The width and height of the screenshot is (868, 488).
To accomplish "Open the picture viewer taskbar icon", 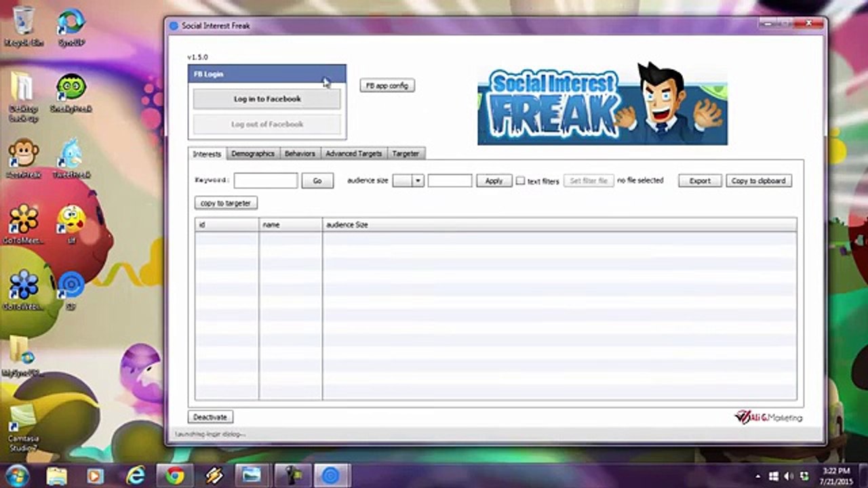I will (252, 476).
